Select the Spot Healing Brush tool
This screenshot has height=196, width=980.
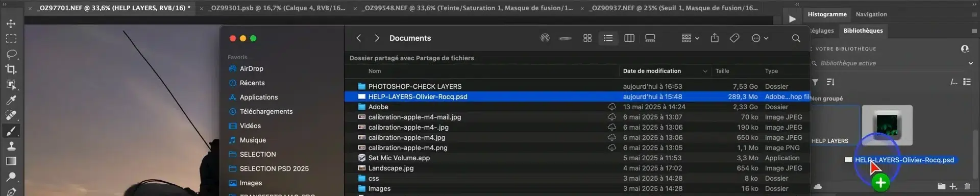[11, 115]
